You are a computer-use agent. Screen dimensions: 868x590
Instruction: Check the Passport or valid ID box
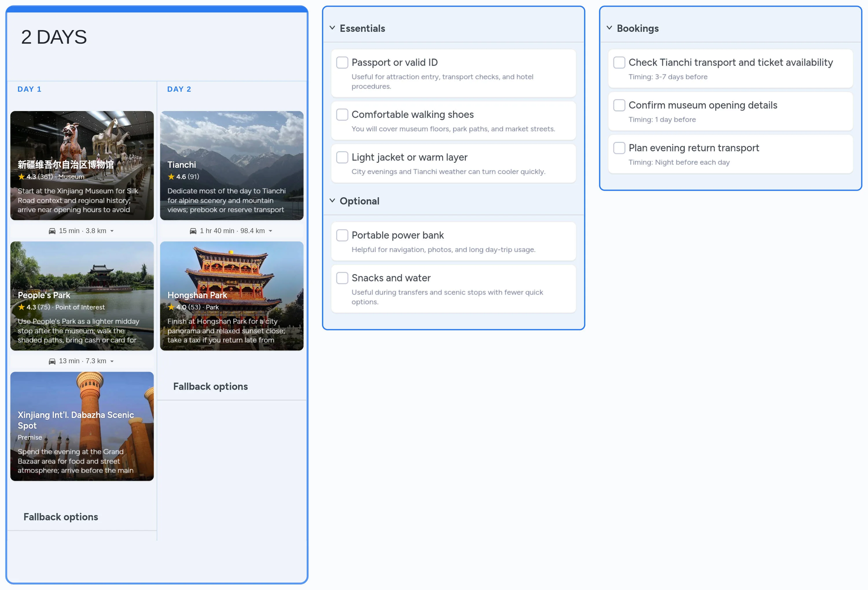342,62
